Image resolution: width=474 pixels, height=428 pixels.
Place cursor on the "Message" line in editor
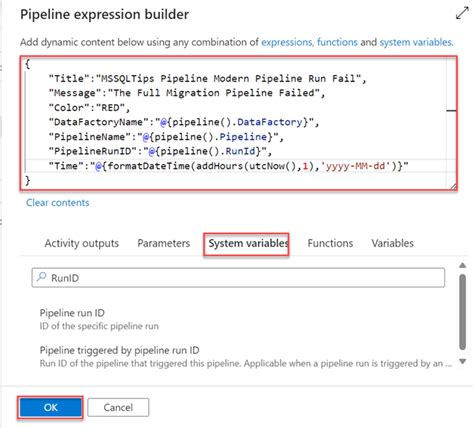[187, 93]
